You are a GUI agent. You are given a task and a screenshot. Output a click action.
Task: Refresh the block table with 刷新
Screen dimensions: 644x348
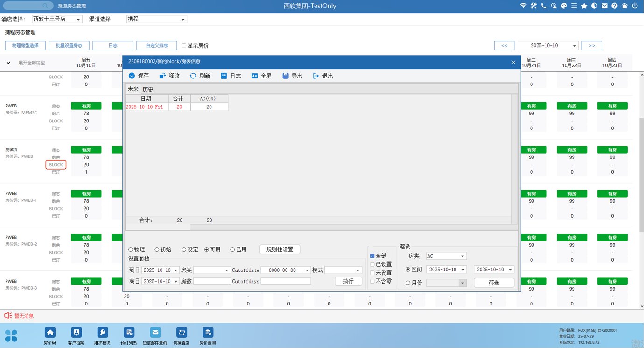193,76
